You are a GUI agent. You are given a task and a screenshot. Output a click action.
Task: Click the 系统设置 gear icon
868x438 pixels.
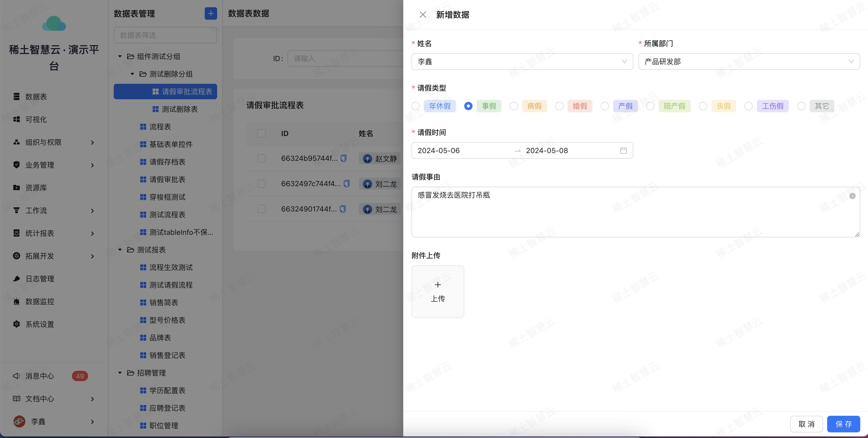pyautogui.click(x=16, y=324)
